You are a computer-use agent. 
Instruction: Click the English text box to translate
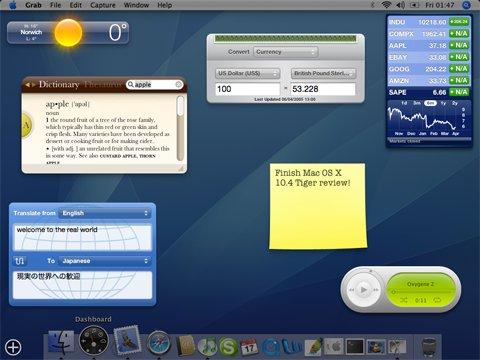[x=82, y=237]
